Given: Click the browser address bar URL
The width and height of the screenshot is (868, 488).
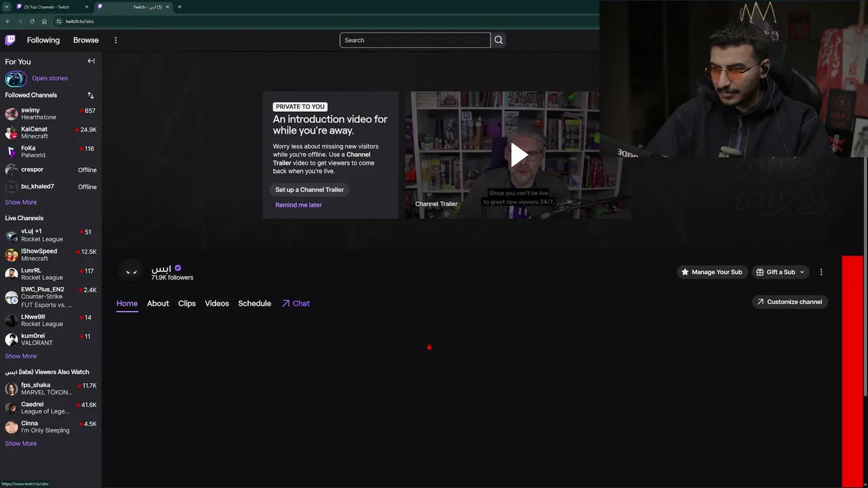Looking at the screenshot, I should coord(80,21).
